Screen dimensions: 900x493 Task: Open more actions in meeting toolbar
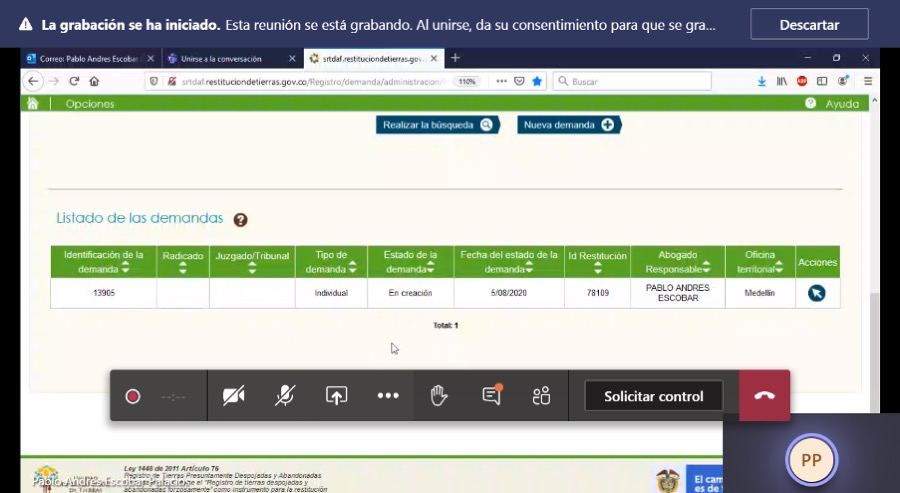(388, 395)
